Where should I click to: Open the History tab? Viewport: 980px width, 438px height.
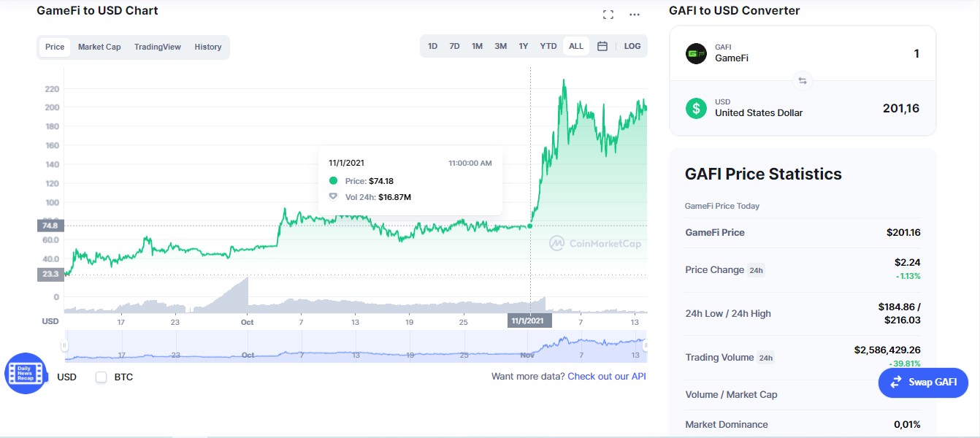pos(208,47)
